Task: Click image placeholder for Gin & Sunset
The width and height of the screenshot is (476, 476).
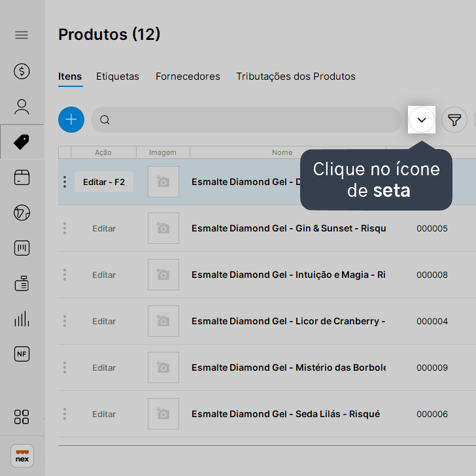Action: tap(163, 228)
